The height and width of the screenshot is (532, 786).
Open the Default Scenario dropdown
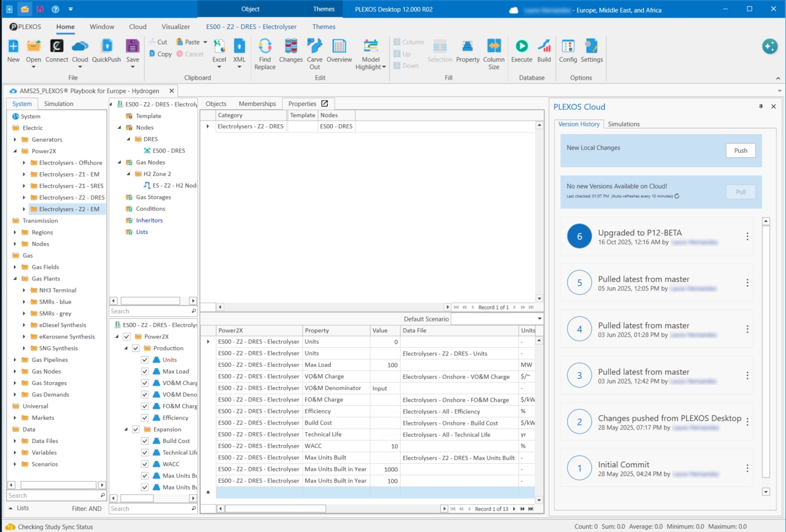pyautogui.click(x=539, y=319)
